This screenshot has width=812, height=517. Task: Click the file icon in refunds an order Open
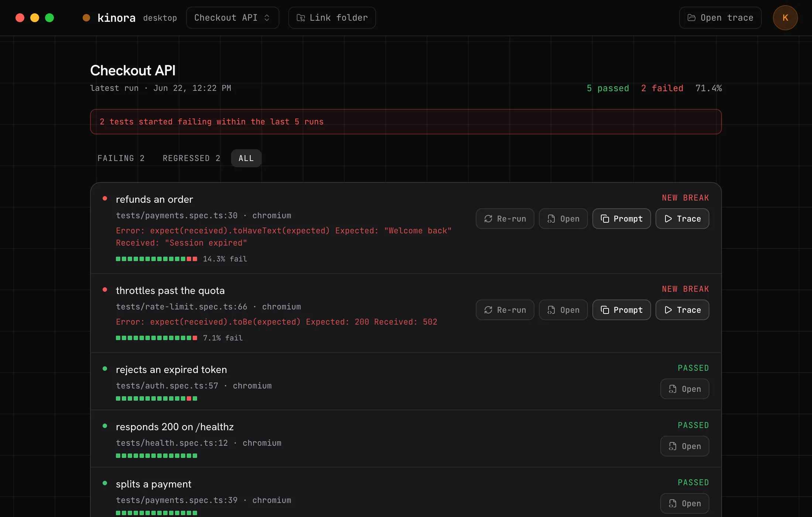(551, 219)
